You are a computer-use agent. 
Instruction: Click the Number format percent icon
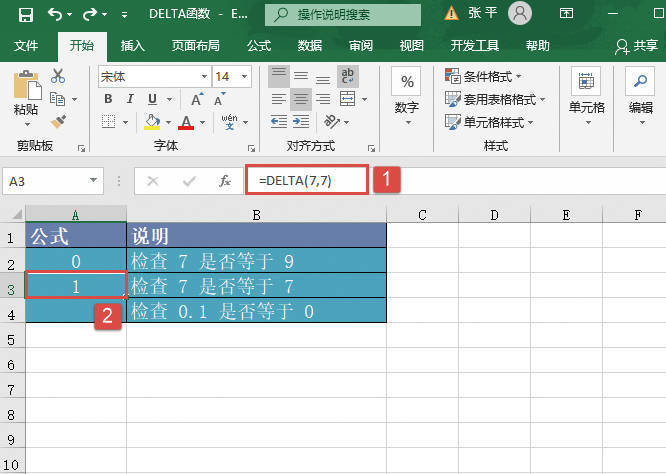tap(407, 82)
